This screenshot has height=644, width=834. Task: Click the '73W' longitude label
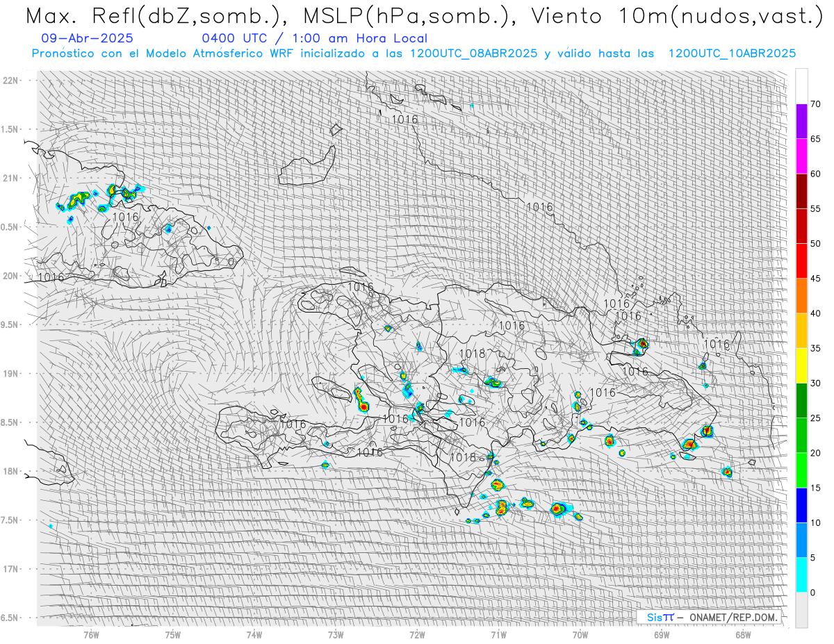(336, 634)
